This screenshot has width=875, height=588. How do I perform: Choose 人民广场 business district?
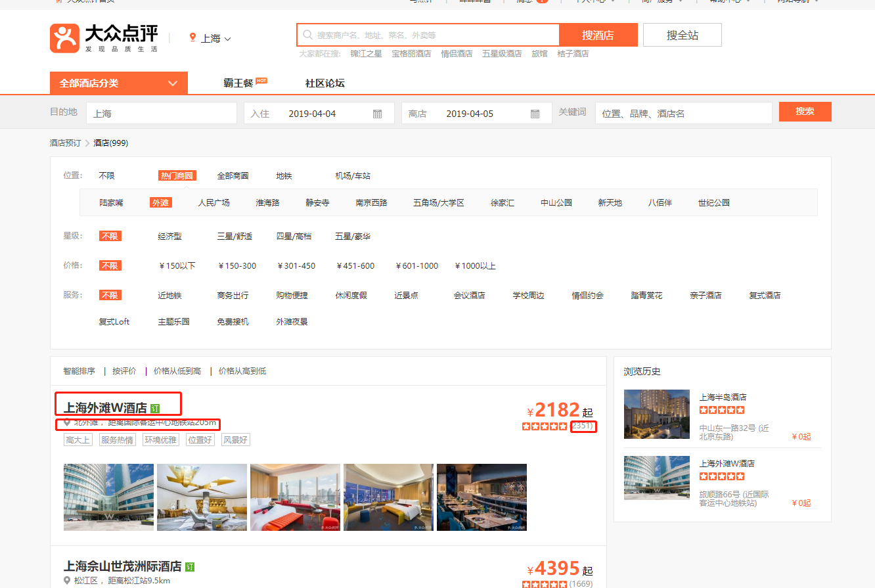pos(214,202)
